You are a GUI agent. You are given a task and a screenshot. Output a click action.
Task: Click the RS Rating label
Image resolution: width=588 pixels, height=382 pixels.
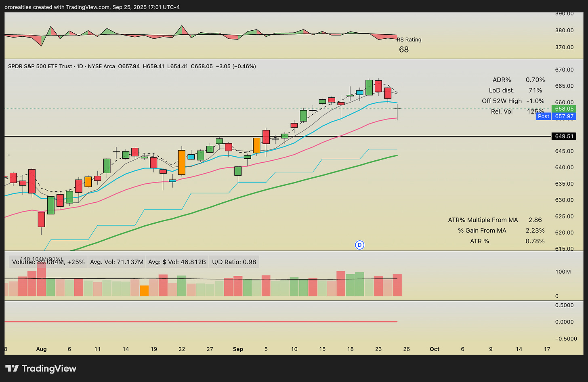pos(409,40)
